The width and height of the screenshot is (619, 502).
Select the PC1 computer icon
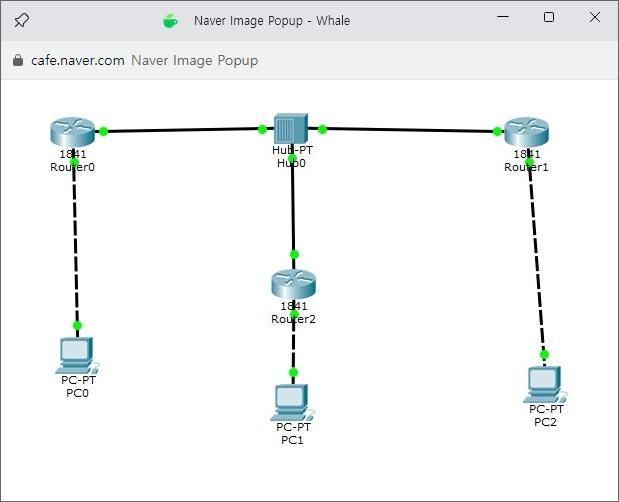(x=292, y=401)
